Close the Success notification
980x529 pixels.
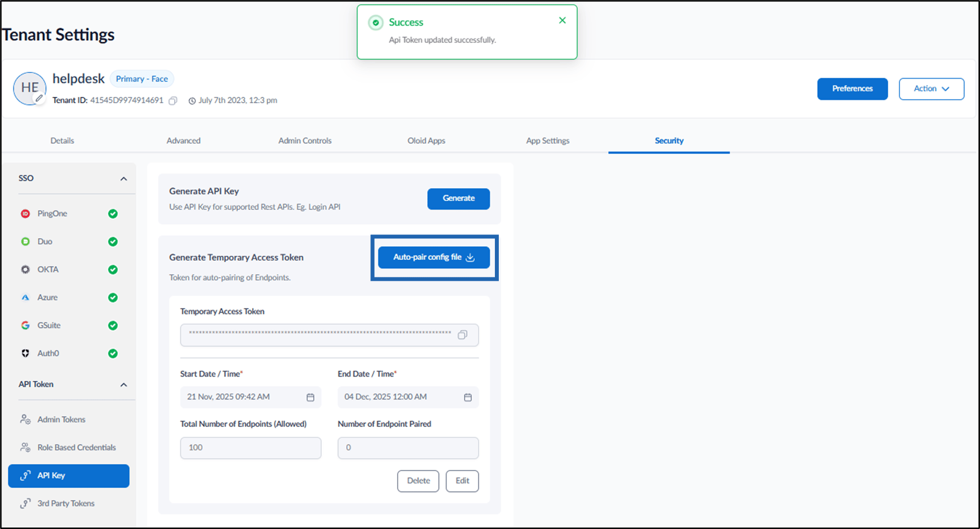[x=562, y=21]
